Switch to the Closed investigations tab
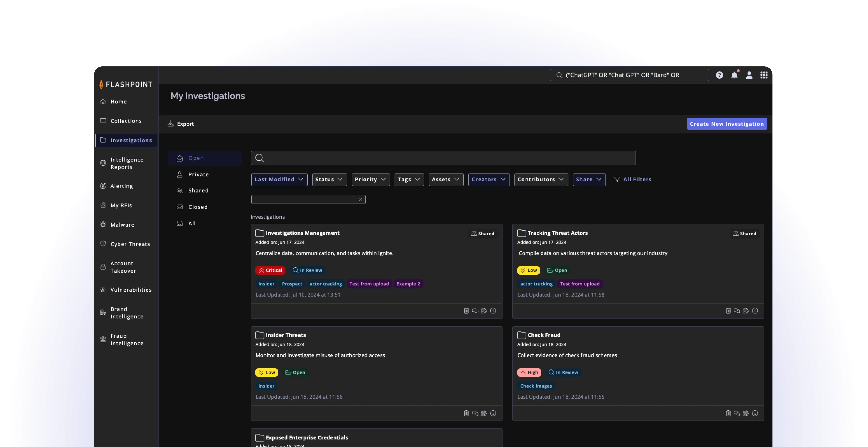 pos(198,207)
